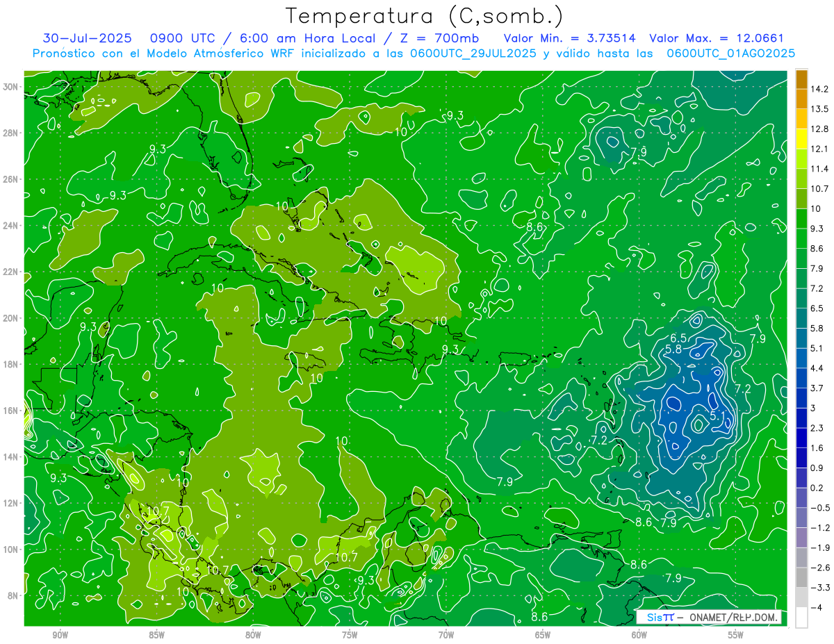
Task: Click the '24N' latitude axis label
Action: tap(12, 226)
